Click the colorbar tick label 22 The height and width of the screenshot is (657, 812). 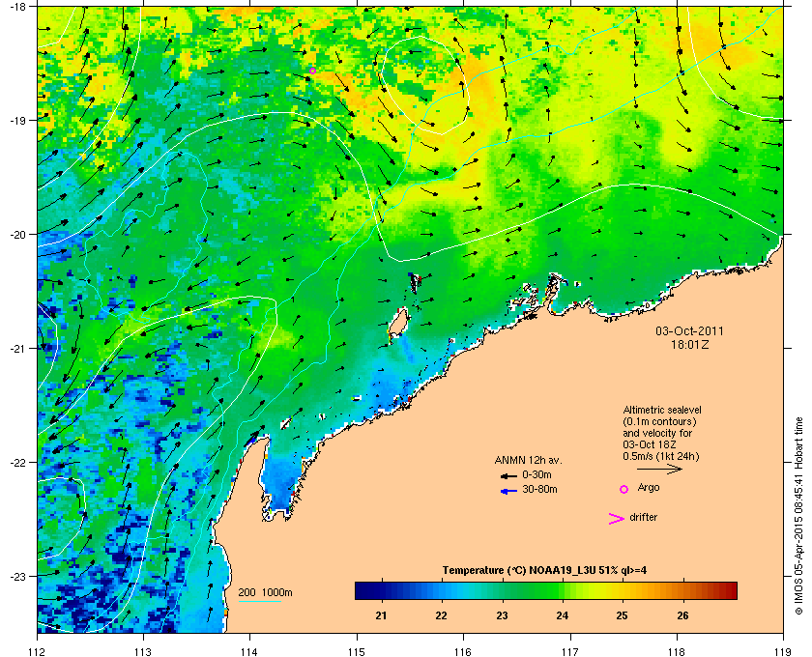tap(441, 615)
